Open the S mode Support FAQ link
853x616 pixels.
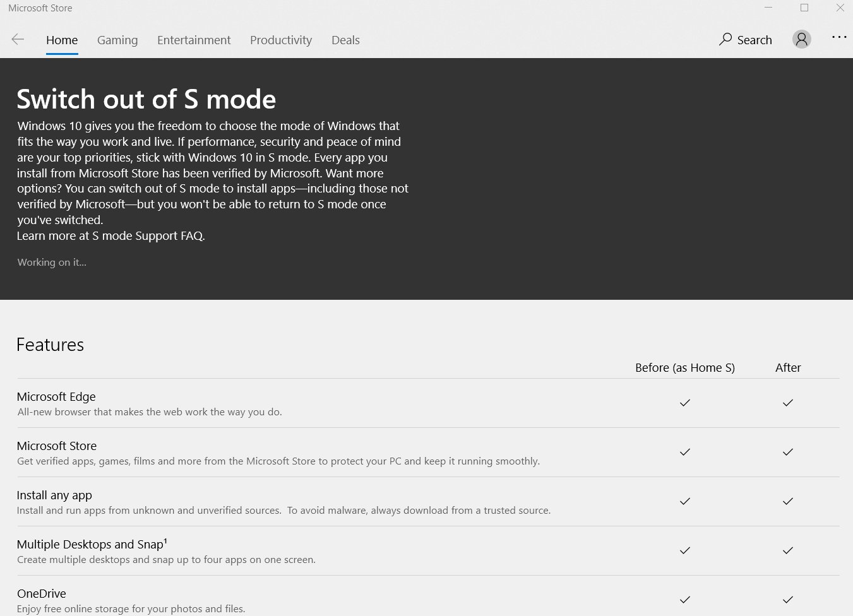click(x=148, y=236)
